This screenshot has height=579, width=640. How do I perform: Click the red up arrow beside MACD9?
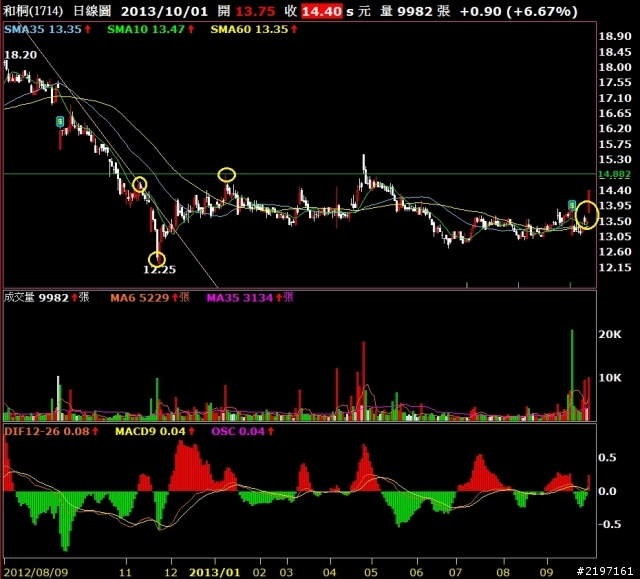(x=192, y=431)
